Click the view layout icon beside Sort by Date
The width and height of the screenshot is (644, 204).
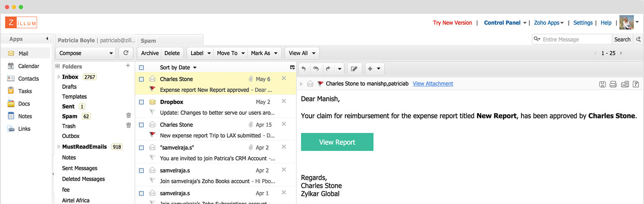click(x=292, y=67)
